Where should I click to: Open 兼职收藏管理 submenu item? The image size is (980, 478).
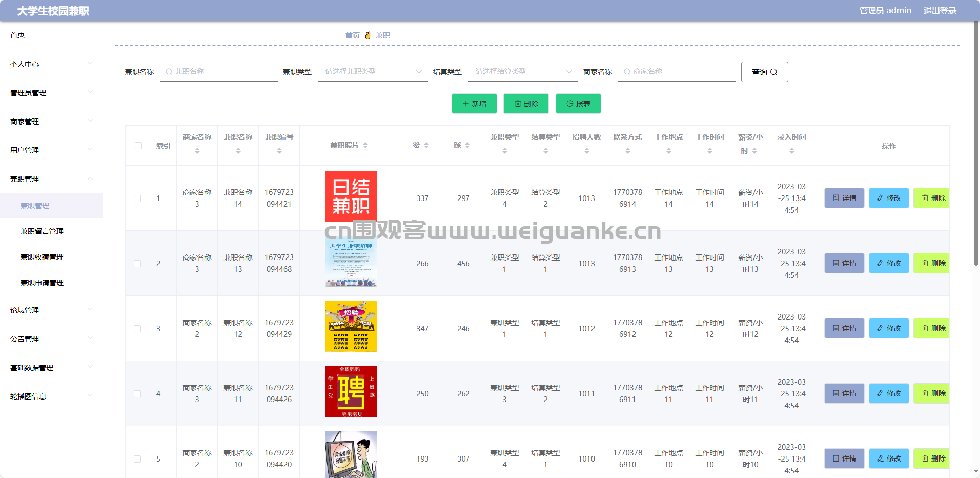(51, 257)
